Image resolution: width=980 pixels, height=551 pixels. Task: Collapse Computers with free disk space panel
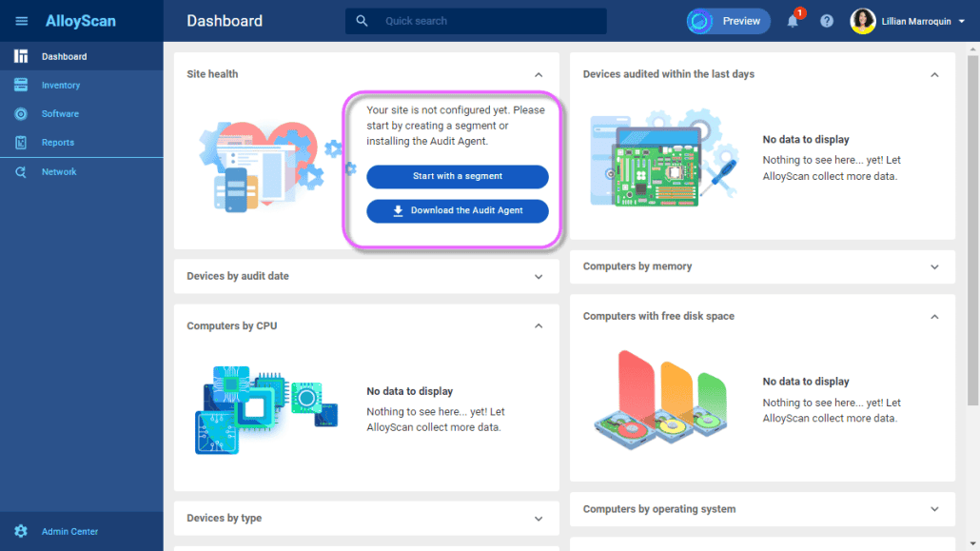point(934,317)
